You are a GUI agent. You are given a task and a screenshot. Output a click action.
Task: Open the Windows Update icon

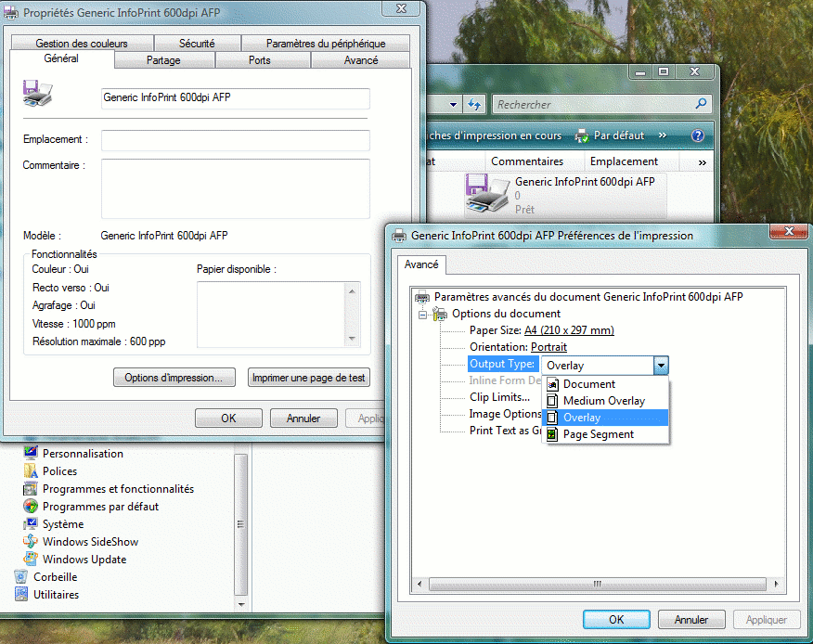click(31, 559)
